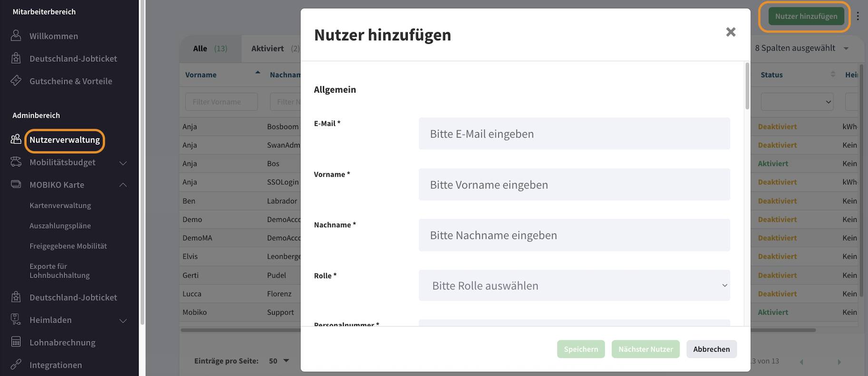Click the dialog's vertical scrollbar
The width and height of the screenshot is (868, 376).
click(x=747, y=87)
